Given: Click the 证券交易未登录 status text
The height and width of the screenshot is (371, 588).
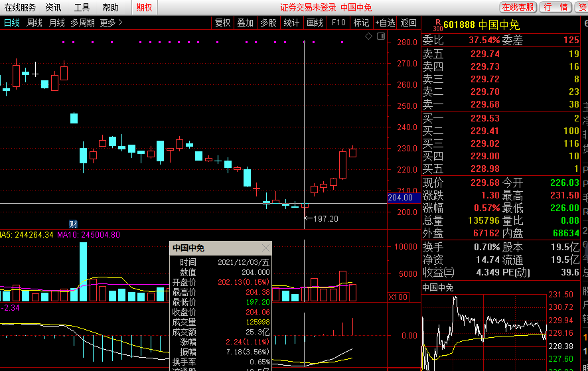Looking at the screenshot, I should tap(308, 7).
